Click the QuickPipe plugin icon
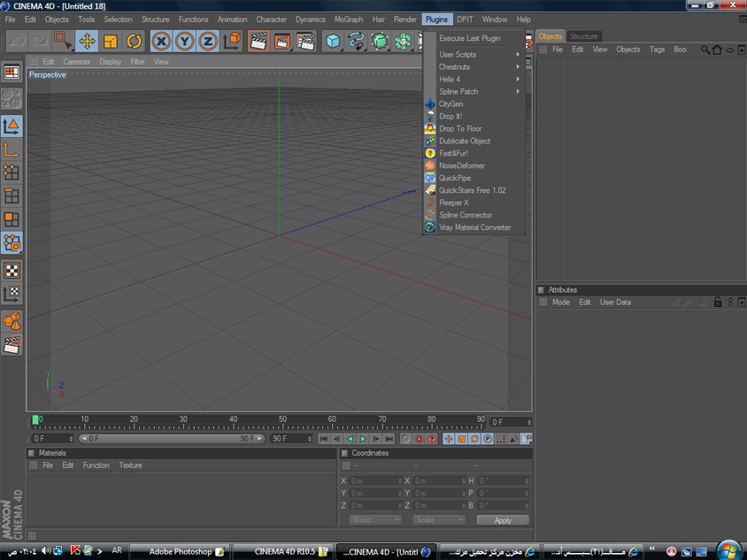Screen dimensions: 747x560 click(x=430, y=178)
